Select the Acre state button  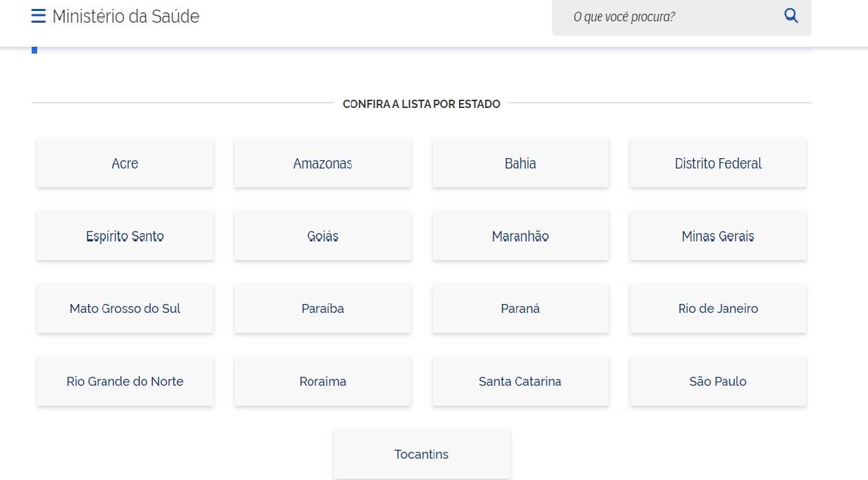(125, 163)
